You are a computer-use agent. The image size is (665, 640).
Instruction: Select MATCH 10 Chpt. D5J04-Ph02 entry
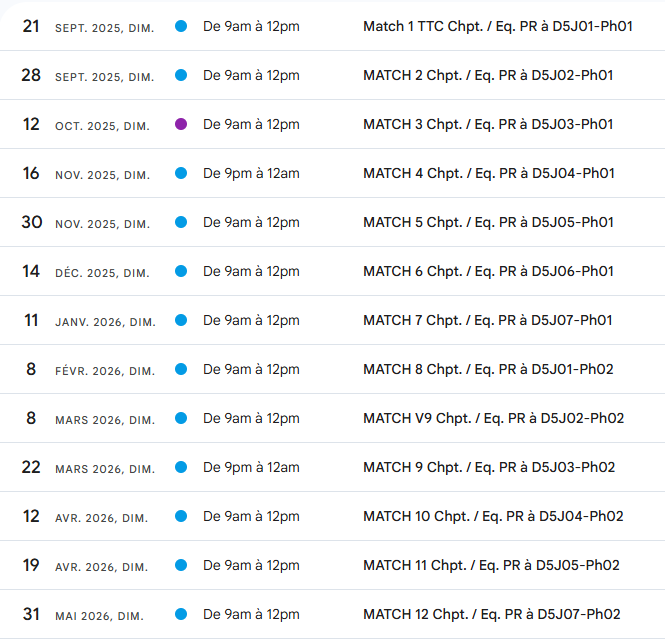coord(493,516)
